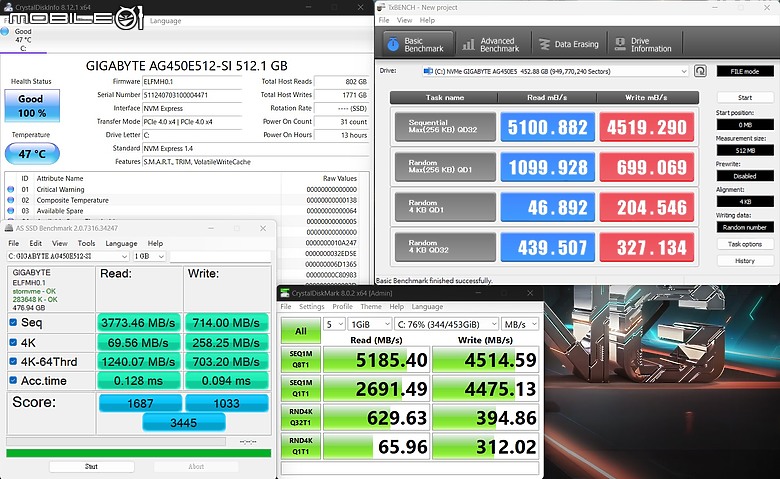Screen dimensions: 780x479
Task: Click the TxBENCH title bar app icon
Action: (x=382, y=7)
